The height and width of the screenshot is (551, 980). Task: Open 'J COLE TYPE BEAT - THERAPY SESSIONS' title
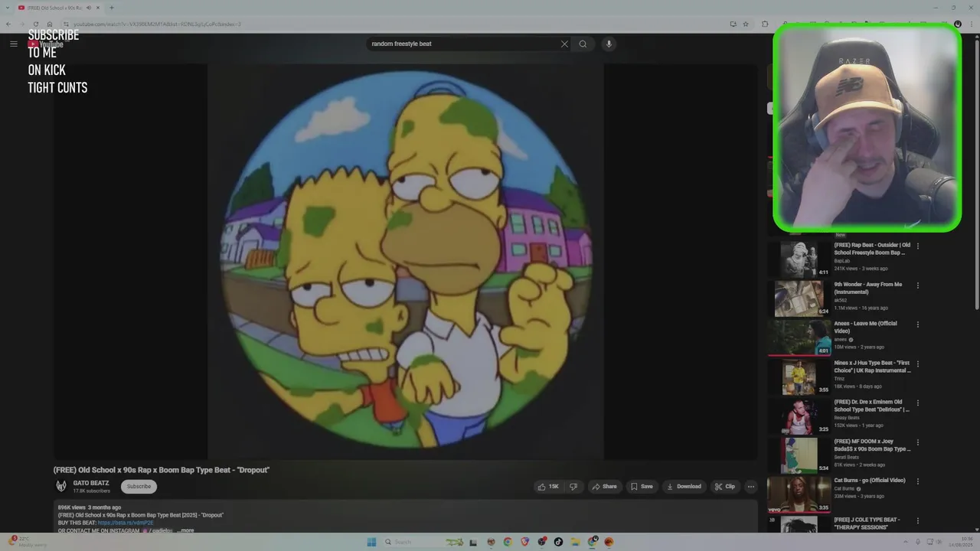click(x=868, y=523)
